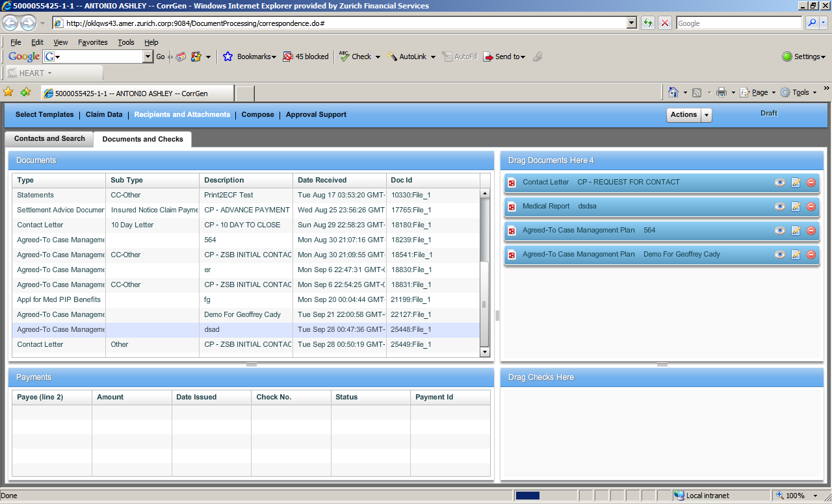The height and width of the screenshot is (504, 832).
Task: Preview the attached plan labeled 564
Action: click(x=780, y=231)
